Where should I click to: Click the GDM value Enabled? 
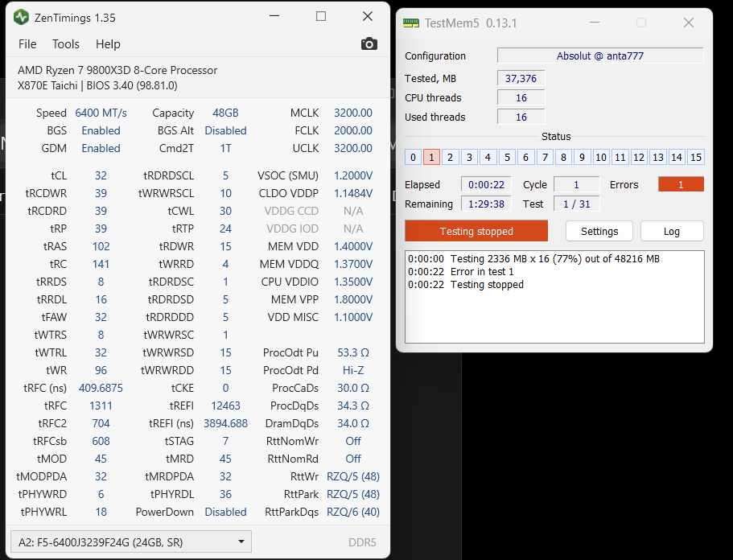[x=101, y=148]
